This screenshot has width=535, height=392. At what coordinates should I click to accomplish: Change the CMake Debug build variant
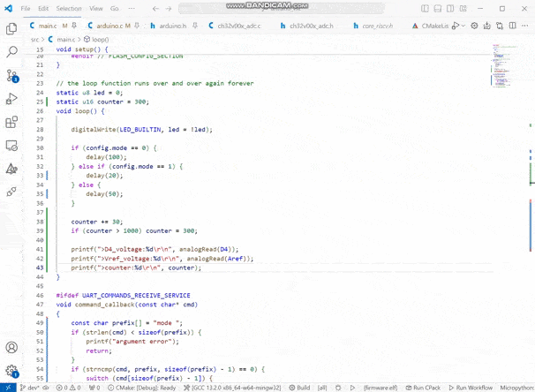click(x=141, y=388)
